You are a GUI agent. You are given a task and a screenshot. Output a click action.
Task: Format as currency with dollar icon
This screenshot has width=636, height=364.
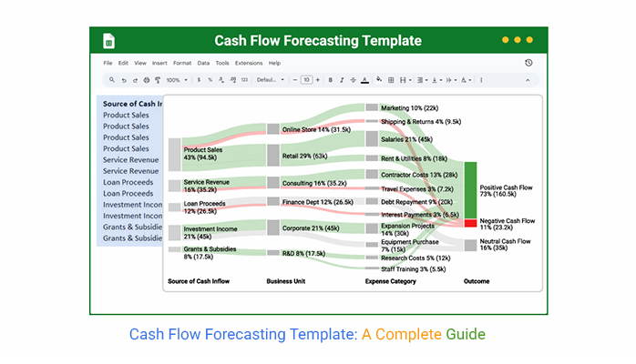(x=199, y=79)
